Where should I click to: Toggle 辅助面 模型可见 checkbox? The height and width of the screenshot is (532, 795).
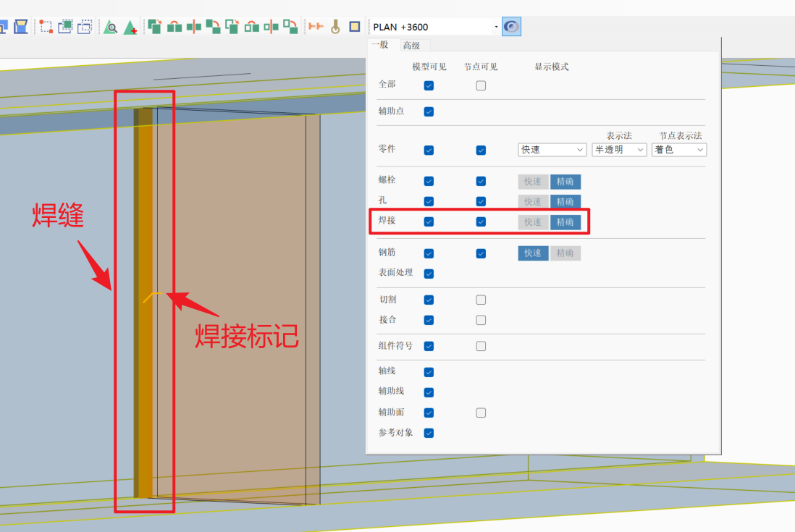(429, 413)
